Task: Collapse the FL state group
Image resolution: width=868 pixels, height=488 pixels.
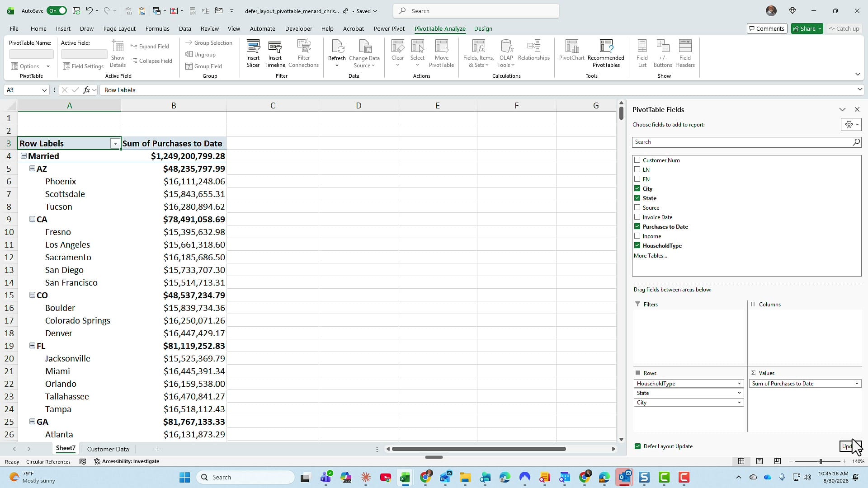Action: (x=32, y=346)
